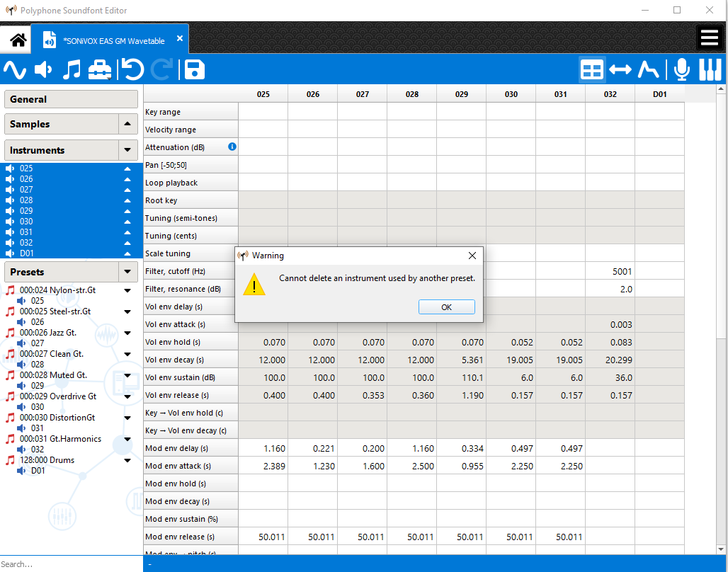The image size is (728, 572).
Task: Expand instrument 025 in the tree
Action: click(x=127, y=168)
